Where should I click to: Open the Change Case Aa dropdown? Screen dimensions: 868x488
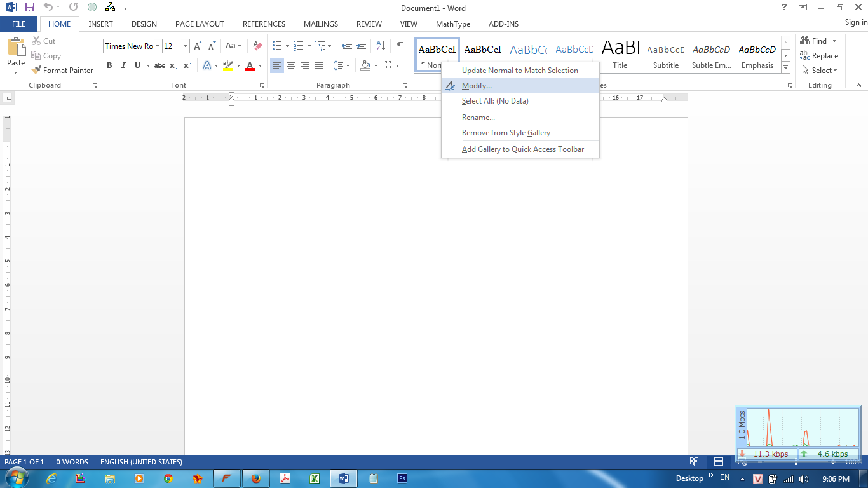(x=233, y=46)
